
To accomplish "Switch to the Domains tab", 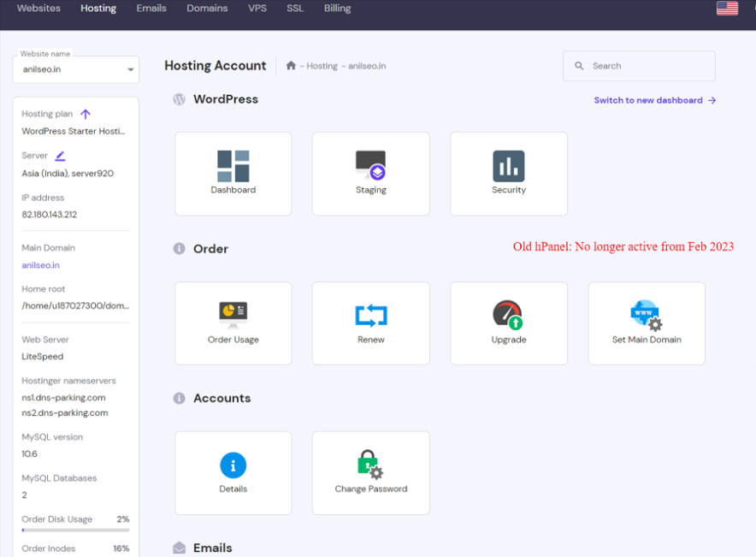I will point(207,8).
